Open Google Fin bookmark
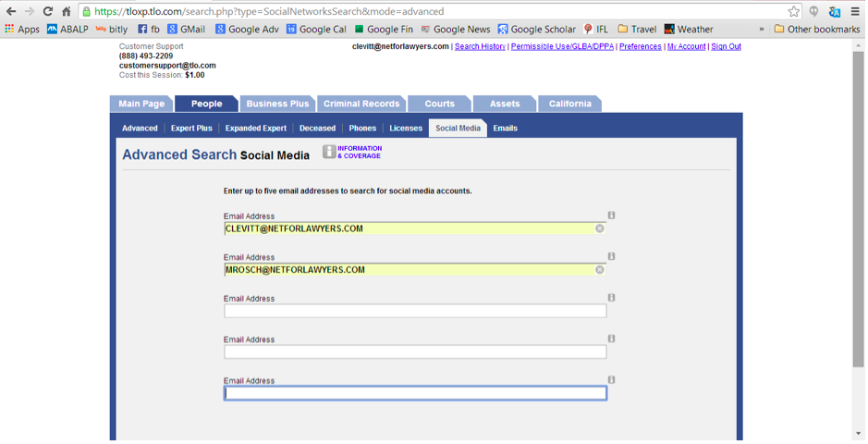Image resolution: width=868 pixels, height=444 pixels. (384, 30)
